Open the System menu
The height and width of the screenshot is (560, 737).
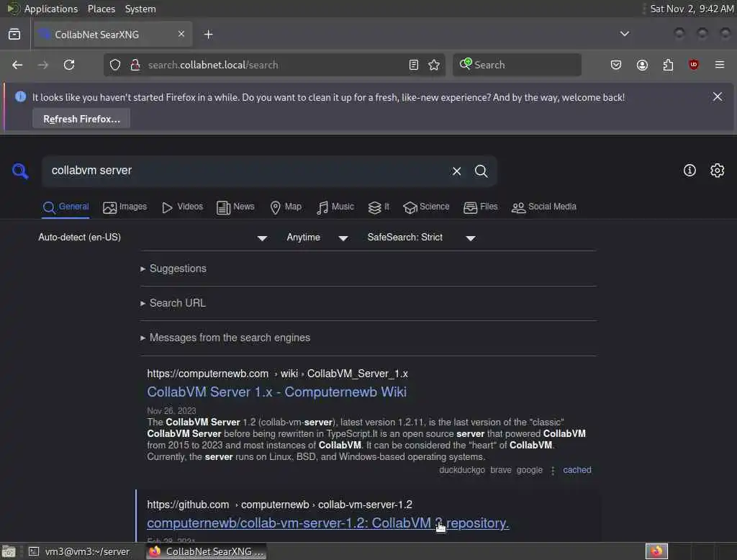(x=140, y=9)
